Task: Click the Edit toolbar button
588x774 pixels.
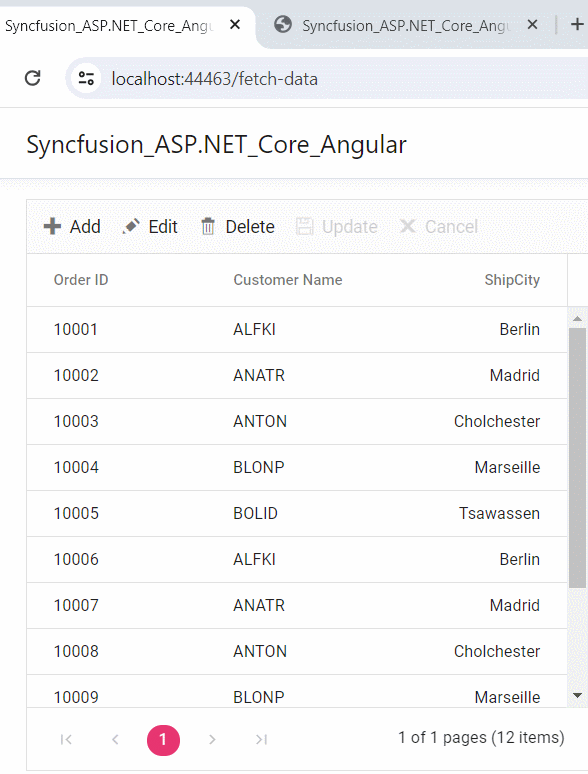Action: point(150,227)
